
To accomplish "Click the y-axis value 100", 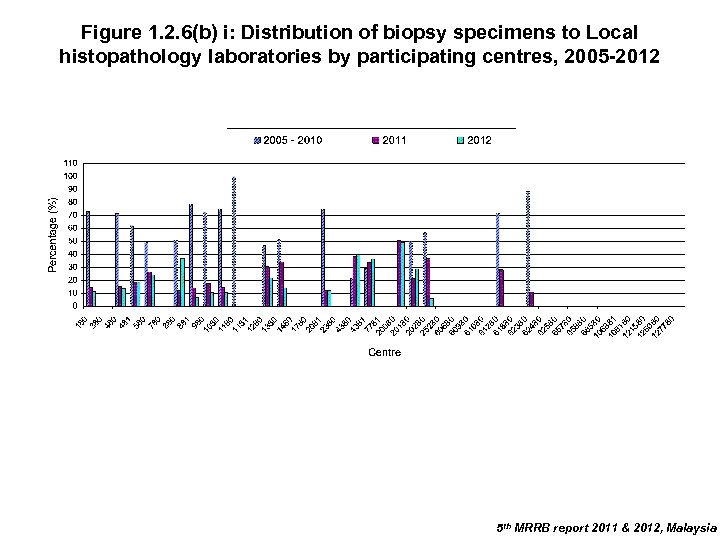I will point(70,176).
